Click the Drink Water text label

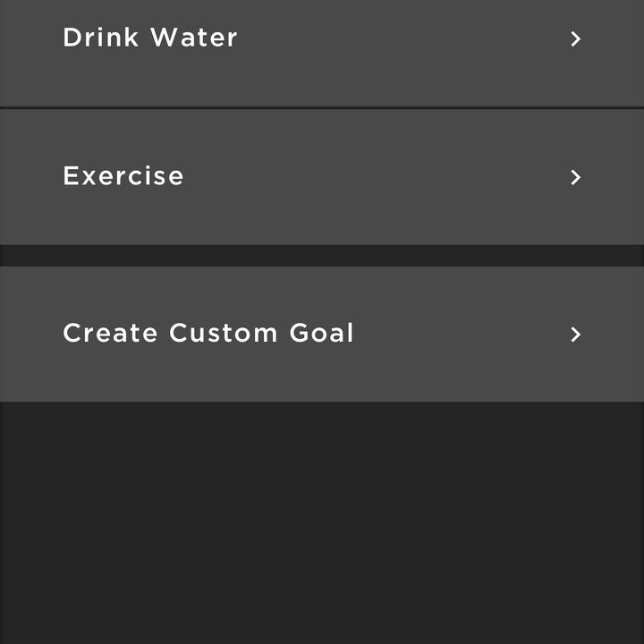click(x=150, y=38)
